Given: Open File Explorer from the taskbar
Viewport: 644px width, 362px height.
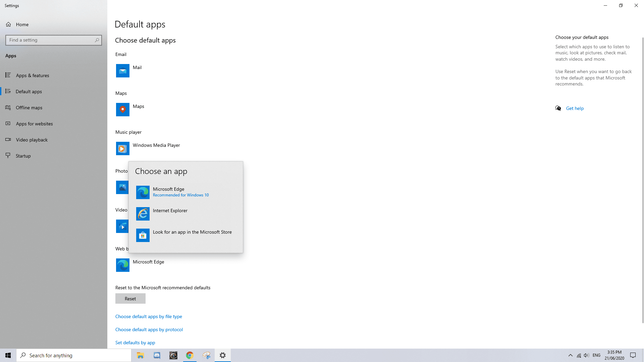Looking at the screenshot, I should [140, 355].
